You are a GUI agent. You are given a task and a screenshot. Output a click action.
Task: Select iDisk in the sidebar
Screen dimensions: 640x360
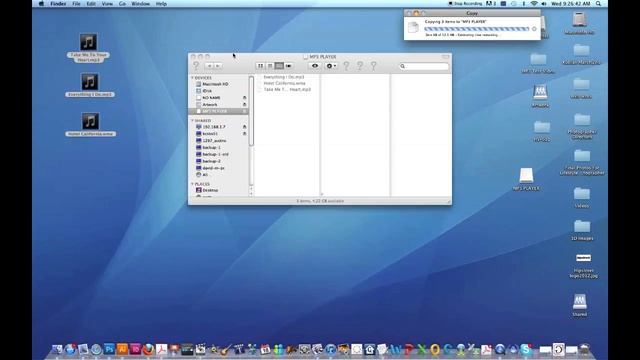(219, 91)
